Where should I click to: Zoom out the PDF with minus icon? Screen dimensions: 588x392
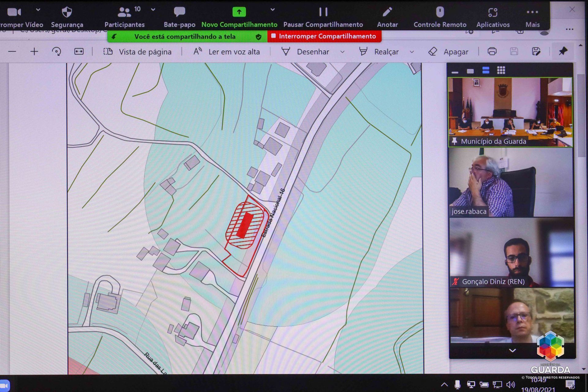point(12,51)
